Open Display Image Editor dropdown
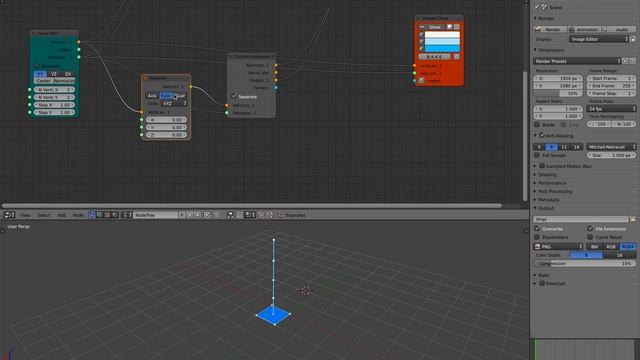Screen dimensions: 640x360 (599, 39)
